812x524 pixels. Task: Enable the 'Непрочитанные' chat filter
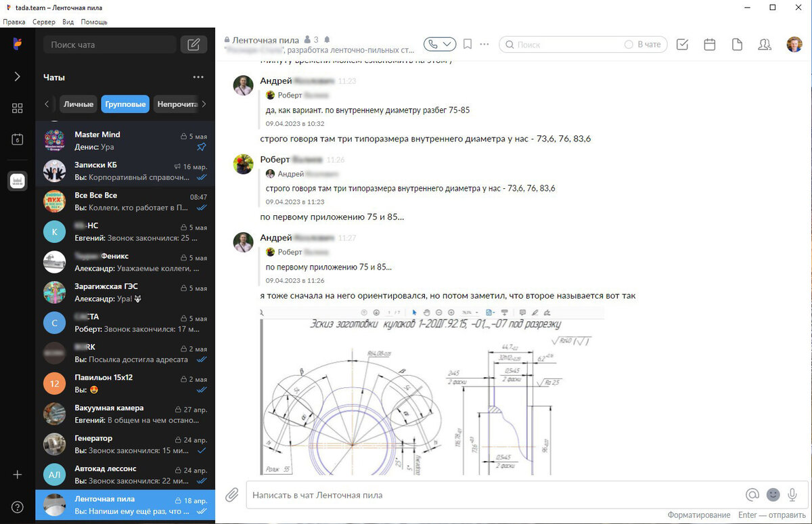coord(175,104)
